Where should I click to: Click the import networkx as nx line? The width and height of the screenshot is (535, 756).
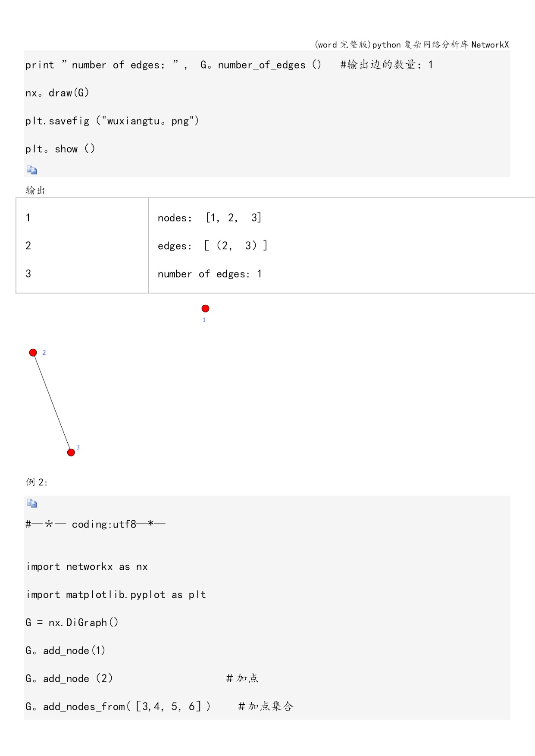click(87, 567)
